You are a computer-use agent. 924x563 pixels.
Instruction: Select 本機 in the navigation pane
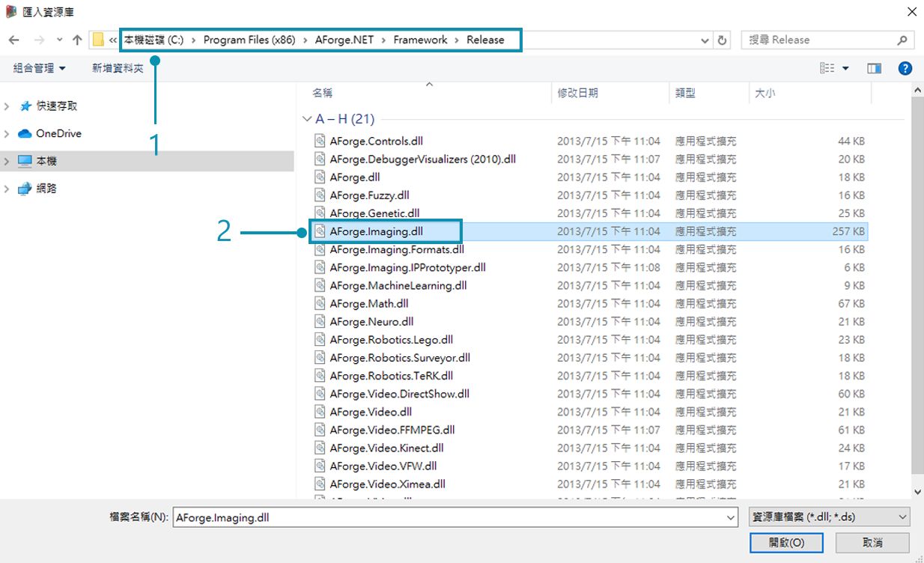click(x=46, y=161)
